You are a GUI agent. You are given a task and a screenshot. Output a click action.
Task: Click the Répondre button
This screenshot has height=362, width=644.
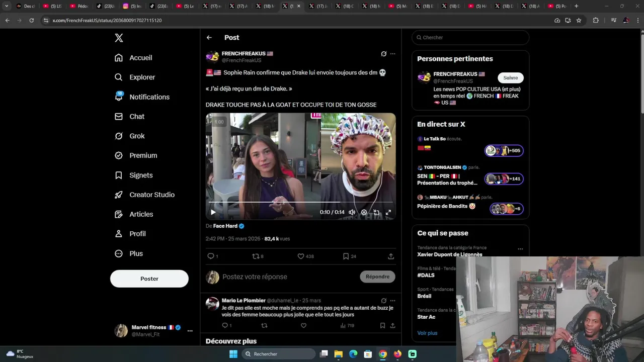point(377,277)
